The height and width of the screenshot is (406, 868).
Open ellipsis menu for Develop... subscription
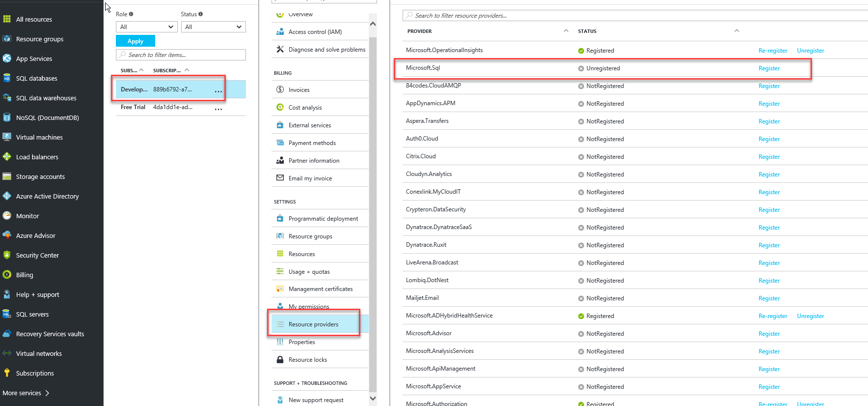[x=218, y=90]
